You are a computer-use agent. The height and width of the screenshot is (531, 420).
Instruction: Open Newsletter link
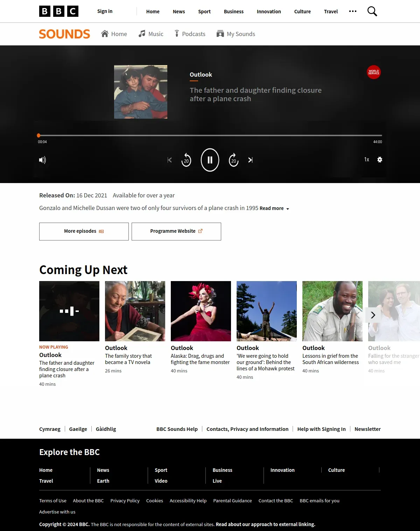367,429
